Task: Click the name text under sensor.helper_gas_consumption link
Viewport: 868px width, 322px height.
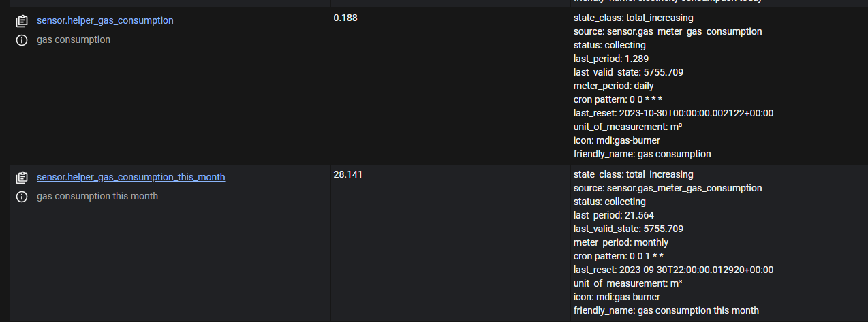Action: [74, 39]
